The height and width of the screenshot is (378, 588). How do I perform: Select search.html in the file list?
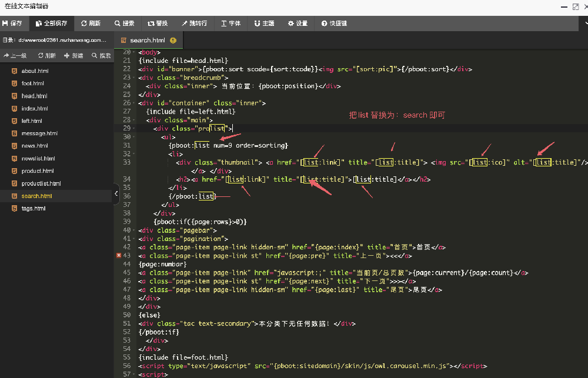tap(36, 196)
